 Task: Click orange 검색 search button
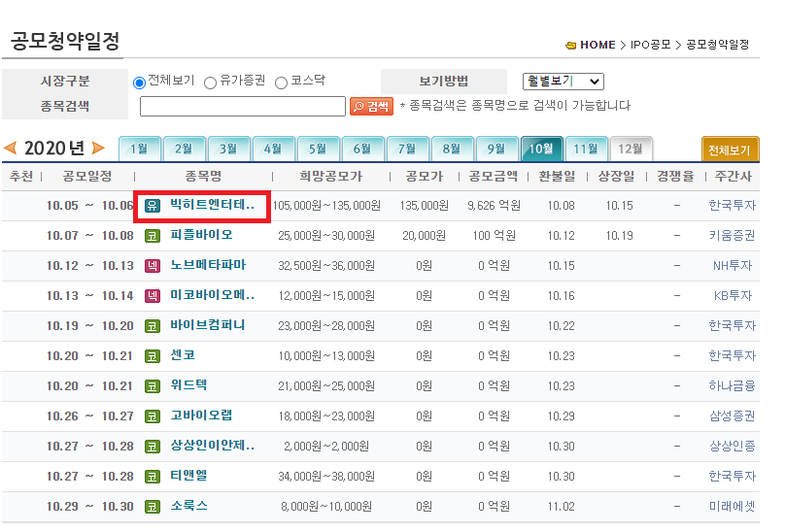point(371,106)
